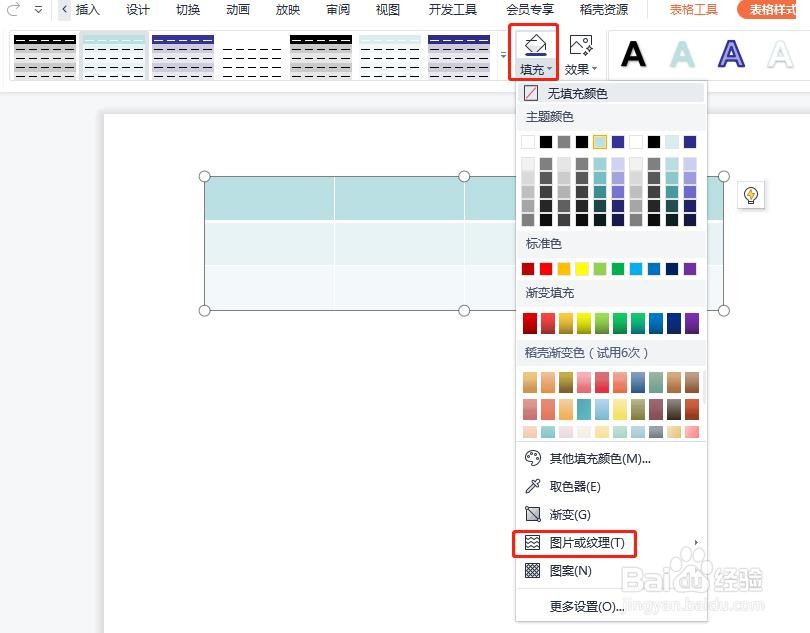Click the table's top-middle resize handle
Screen dimensions: 810x633
coord(464,177)
